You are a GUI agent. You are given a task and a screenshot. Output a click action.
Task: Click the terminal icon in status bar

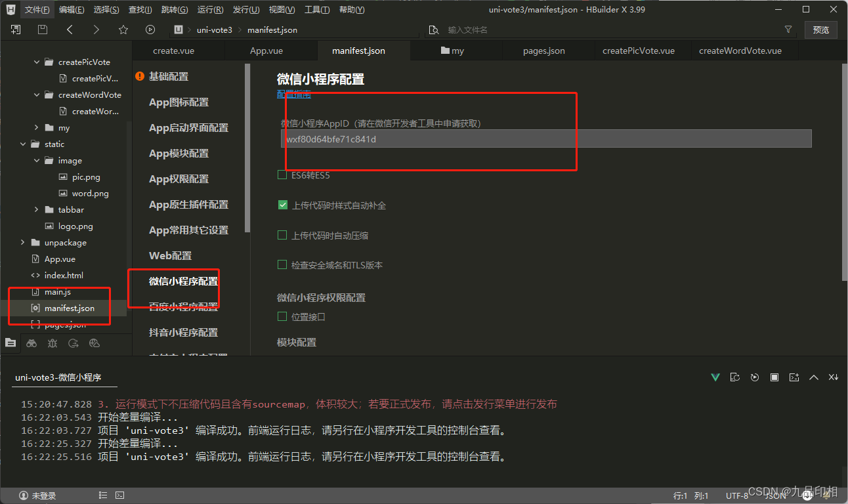(120, 495)
